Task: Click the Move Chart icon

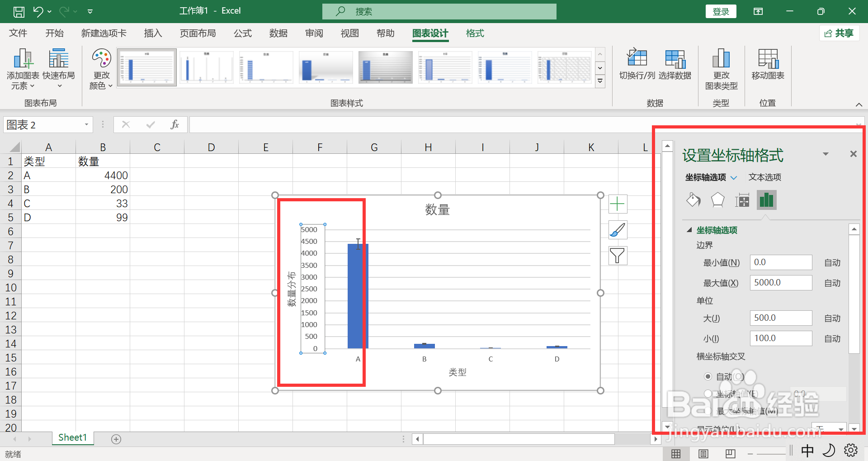Action: [x=768, y=64]
